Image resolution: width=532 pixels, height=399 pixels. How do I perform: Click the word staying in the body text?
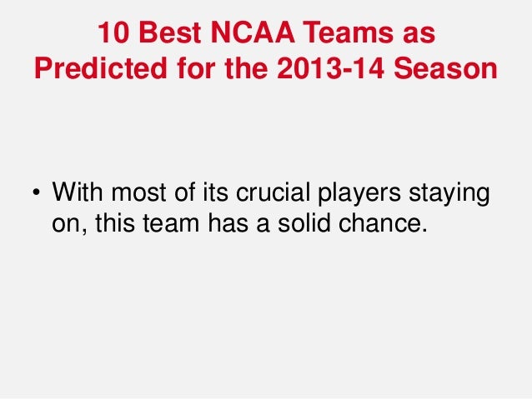tap(449, 194)
